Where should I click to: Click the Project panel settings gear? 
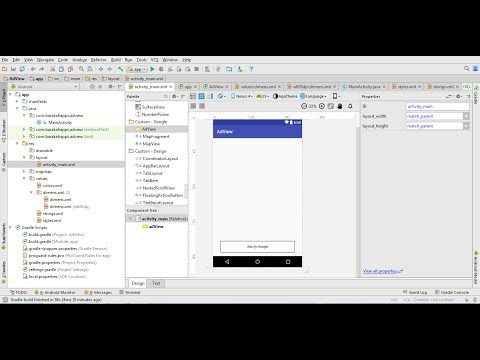tap(110, 87)
